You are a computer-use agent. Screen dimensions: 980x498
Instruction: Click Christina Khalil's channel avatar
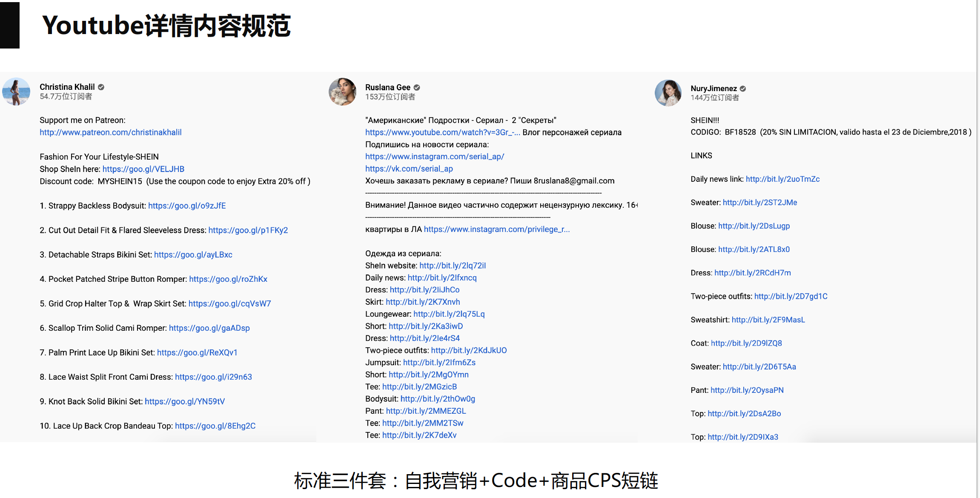click(16, 92)
